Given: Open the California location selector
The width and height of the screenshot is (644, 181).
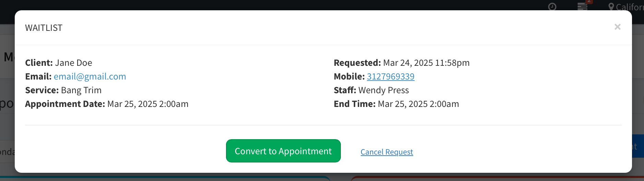Looking at the screenshot, I should [x=629, y=7].
